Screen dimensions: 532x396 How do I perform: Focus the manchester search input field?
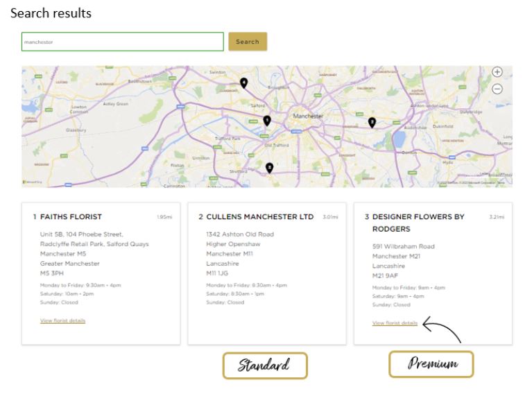[x=123, y=42]
